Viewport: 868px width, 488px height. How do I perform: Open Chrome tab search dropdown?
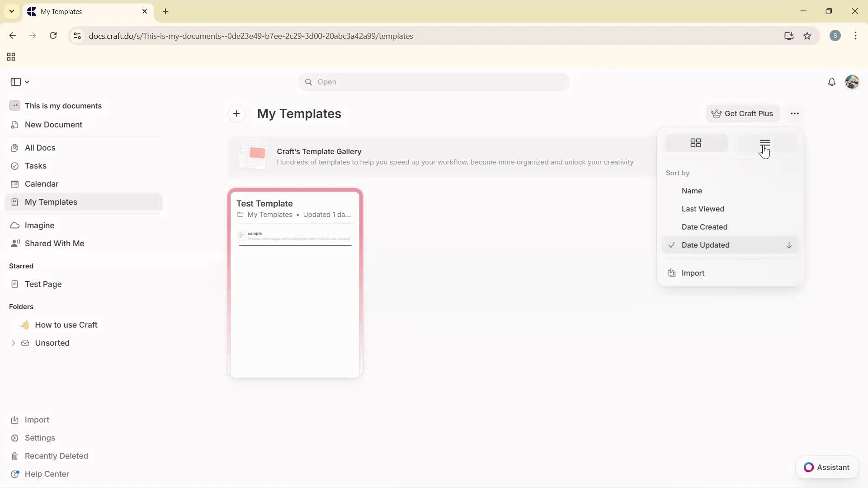pyautogui.click(x=12, y=11)
